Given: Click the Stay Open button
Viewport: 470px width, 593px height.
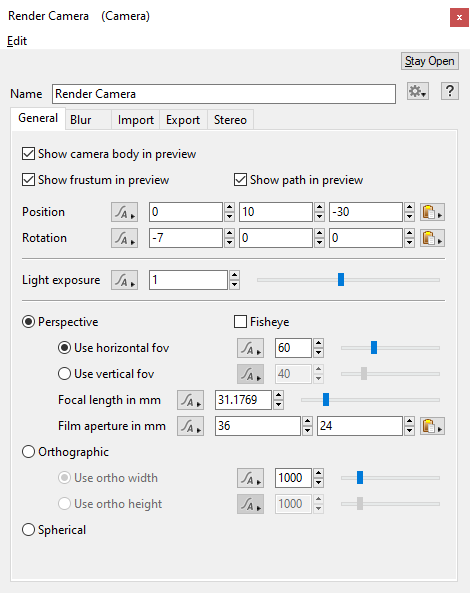Looking at the screenshot, I should pyautogui.click(x=430, y=61).
